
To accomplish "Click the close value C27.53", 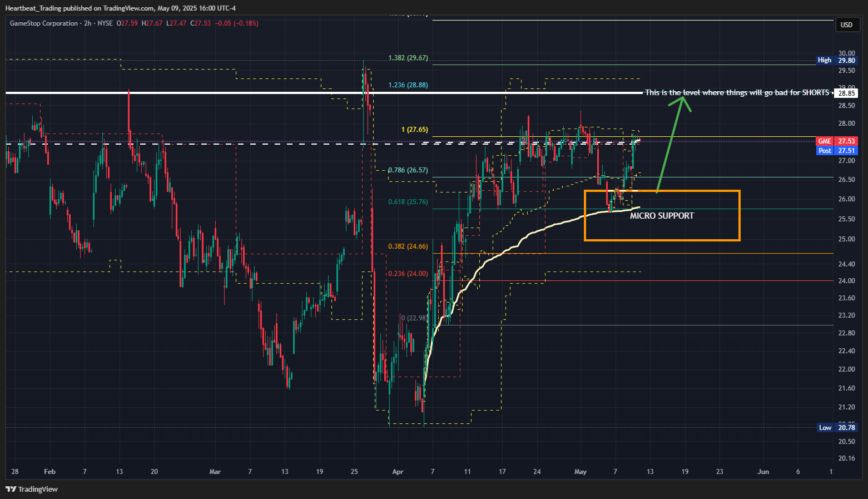I will coord(201,23).
